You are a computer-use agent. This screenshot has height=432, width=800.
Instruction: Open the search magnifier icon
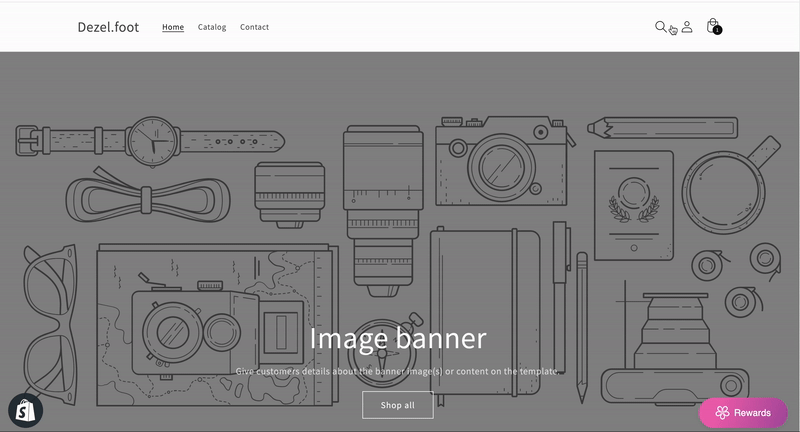click(660, 27)
